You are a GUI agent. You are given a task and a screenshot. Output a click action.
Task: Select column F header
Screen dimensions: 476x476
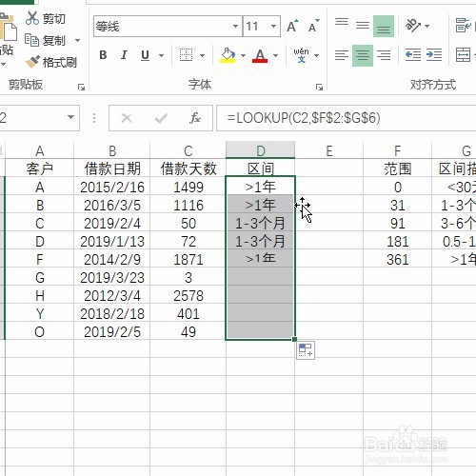point(397,150)
